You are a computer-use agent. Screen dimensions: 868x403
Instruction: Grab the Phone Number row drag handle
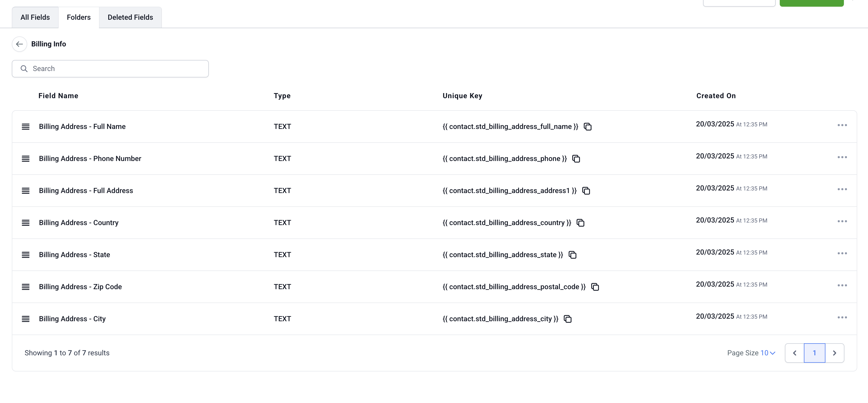click(26, 159)
